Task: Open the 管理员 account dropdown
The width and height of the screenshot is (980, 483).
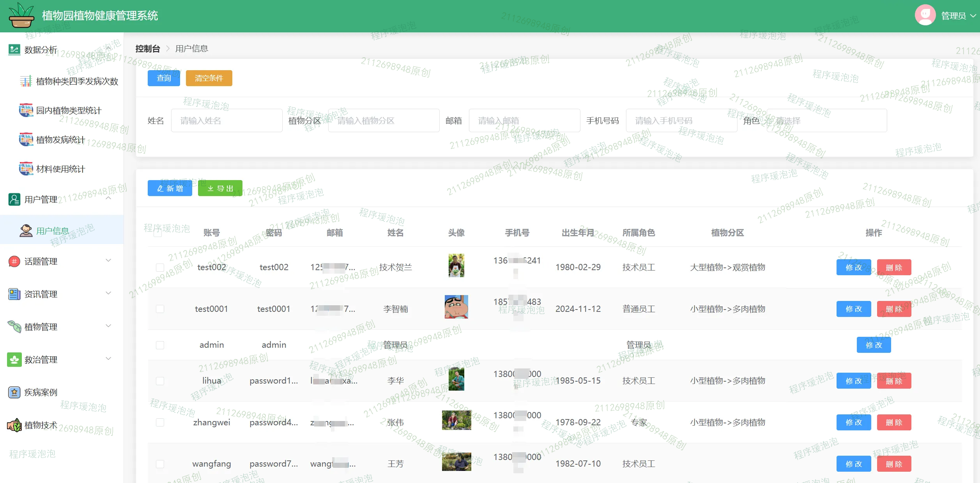Action: click(x=954, y=16)
